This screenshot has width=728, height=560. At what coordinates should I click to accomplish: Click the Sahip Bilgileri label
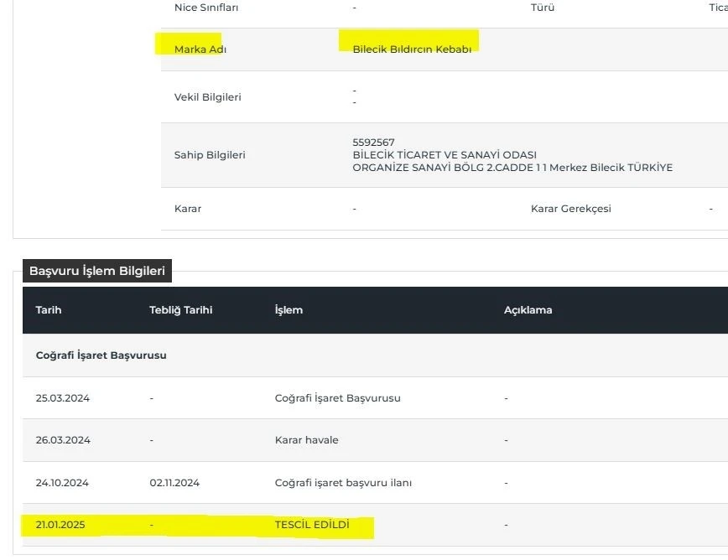tap(210, 155)
